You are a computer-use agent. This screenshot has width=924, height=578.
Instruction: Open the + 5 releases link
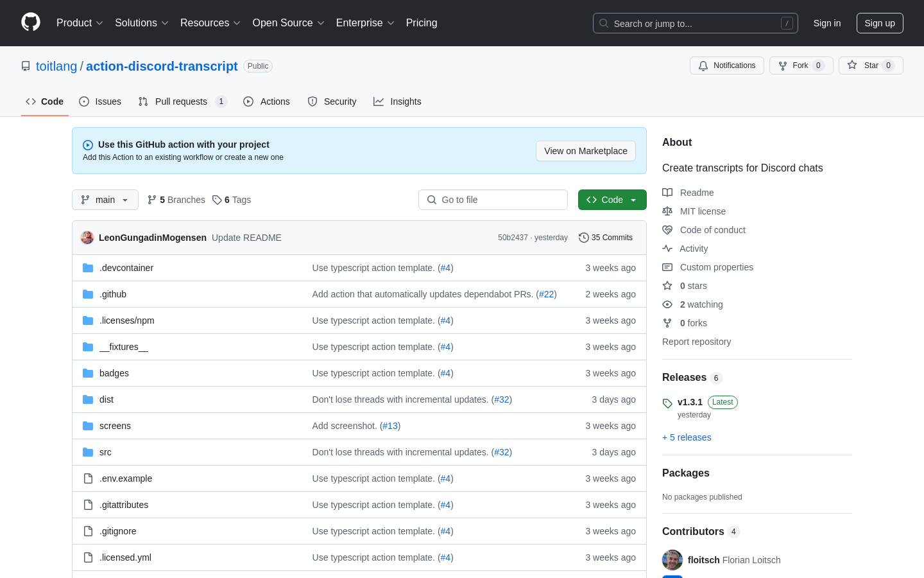687,437
